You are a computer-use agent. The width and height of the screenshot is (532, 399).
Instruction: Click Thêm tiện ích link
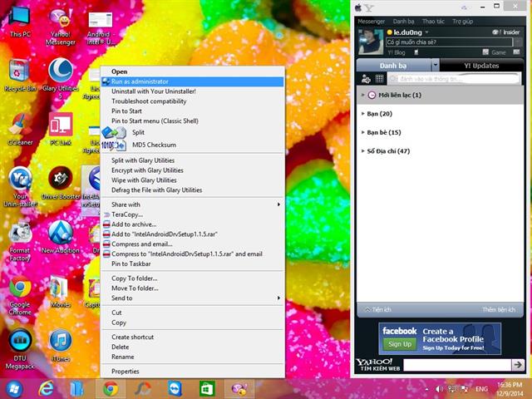499,309
